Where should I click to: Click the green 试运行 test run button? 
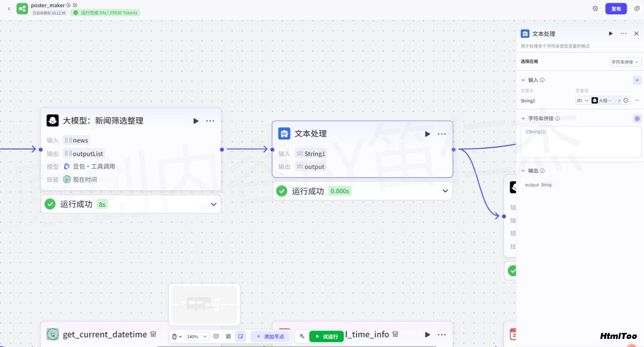pyautogui.click(x=327, y=336)
